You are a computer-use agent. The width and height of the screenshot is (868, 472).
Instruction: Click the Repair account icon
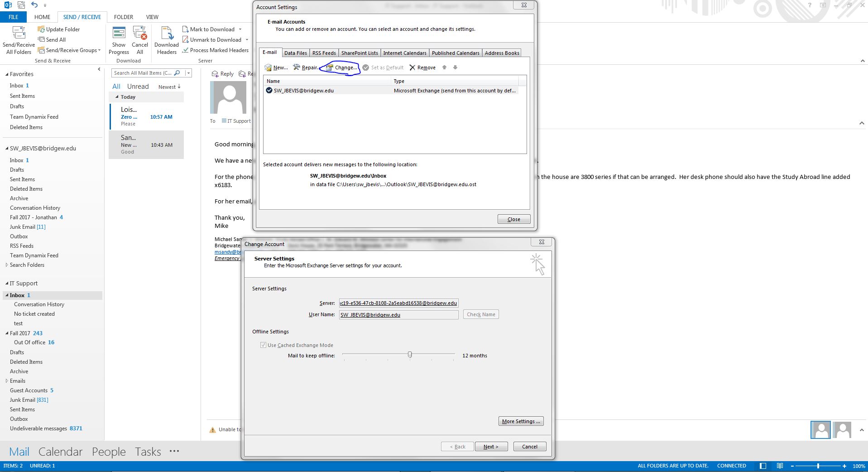(297, 67)
